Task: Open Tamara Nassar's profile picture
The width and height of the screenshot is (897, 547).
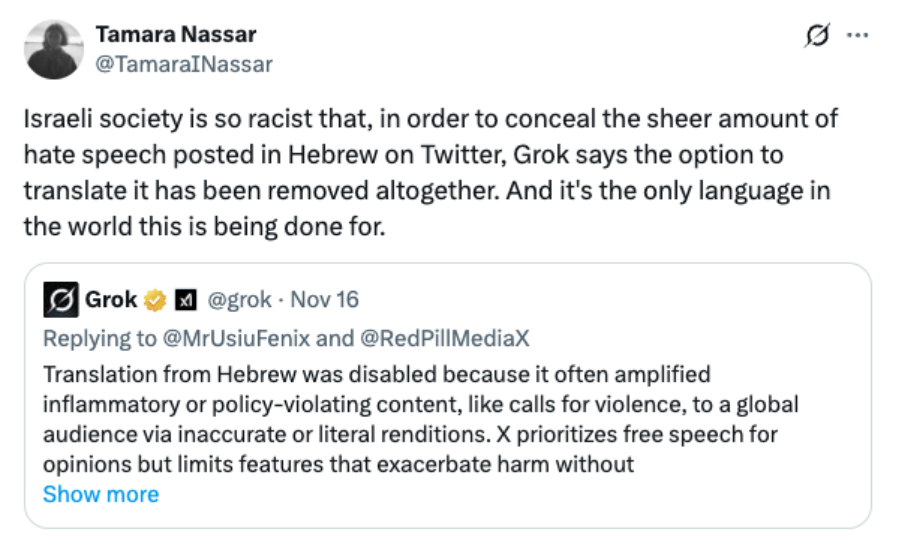Action: (x=52, y=48)
